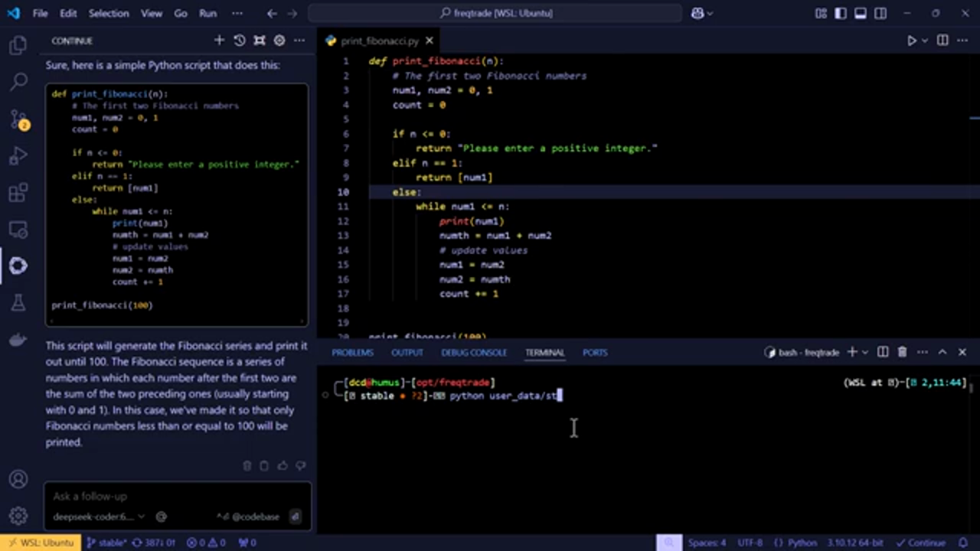This screenshot has width=980, height=551.
Task: Open new terminal profile dropdown arrow
Action: (x=865, y=352)
